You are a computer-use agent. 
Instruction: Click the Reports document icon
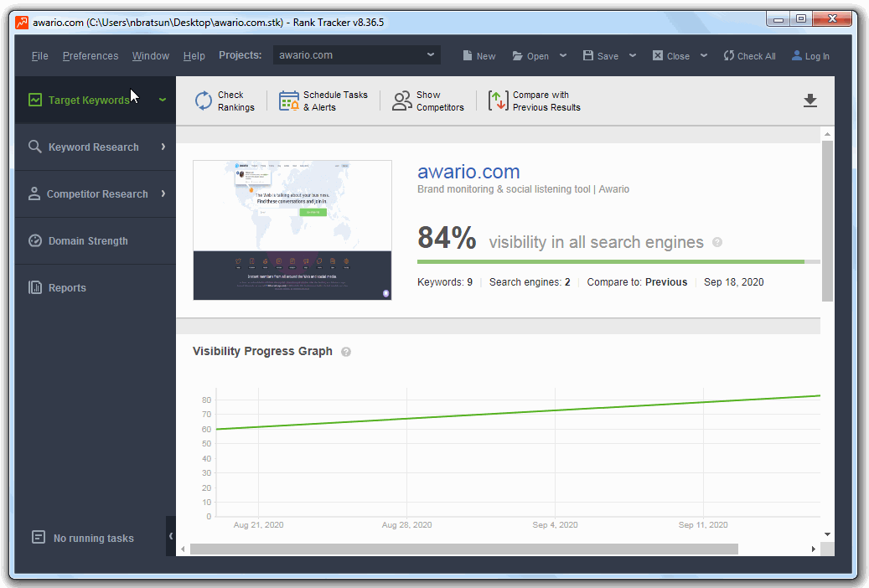35,287
